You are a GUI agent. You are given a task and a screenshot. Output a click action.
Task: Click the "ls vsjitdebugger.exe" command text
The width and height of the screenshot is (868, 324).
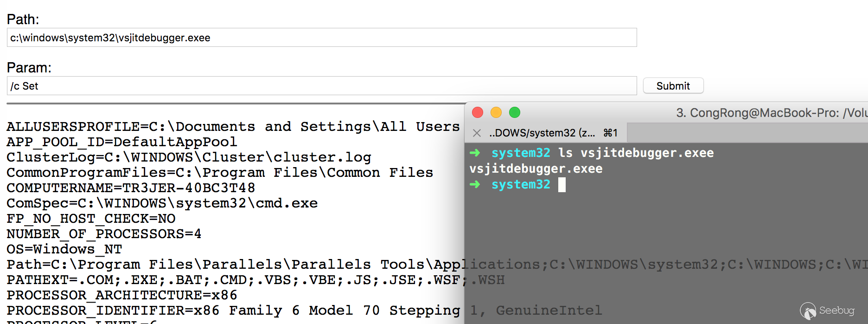(636, 153)
